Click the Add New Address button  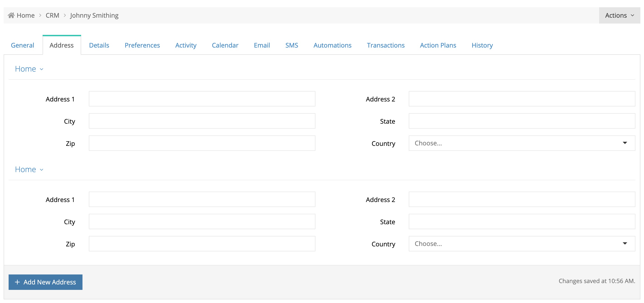pyautogui.click(x=46, y=282)
